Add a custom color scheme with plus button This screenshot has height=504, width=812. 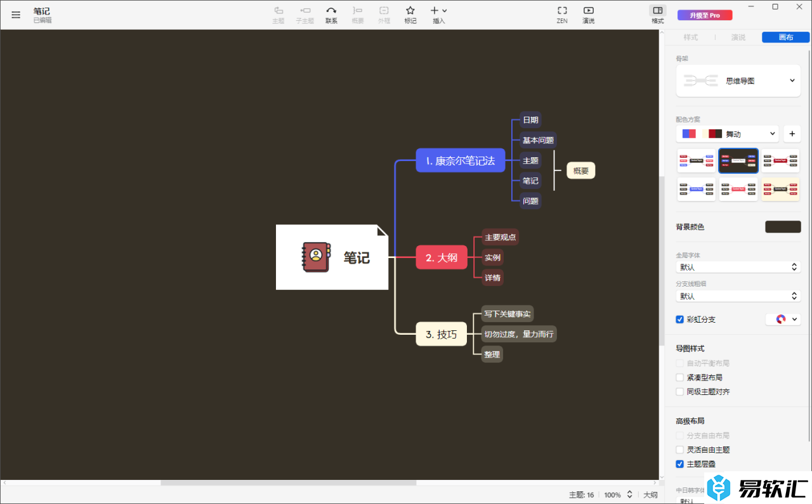pos(792,134)
